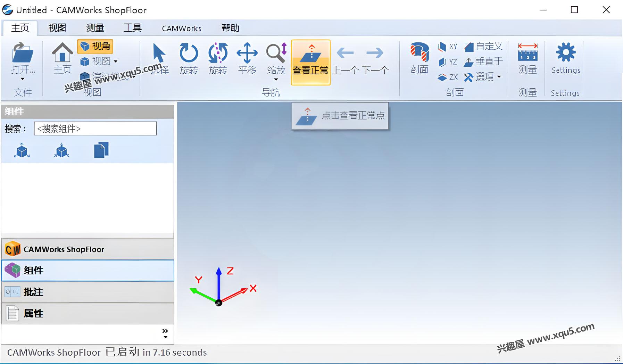The image size is (623, 364).
Task: Pick the 垂直于 perpendicular section option
Action: (x=483, y=61)
